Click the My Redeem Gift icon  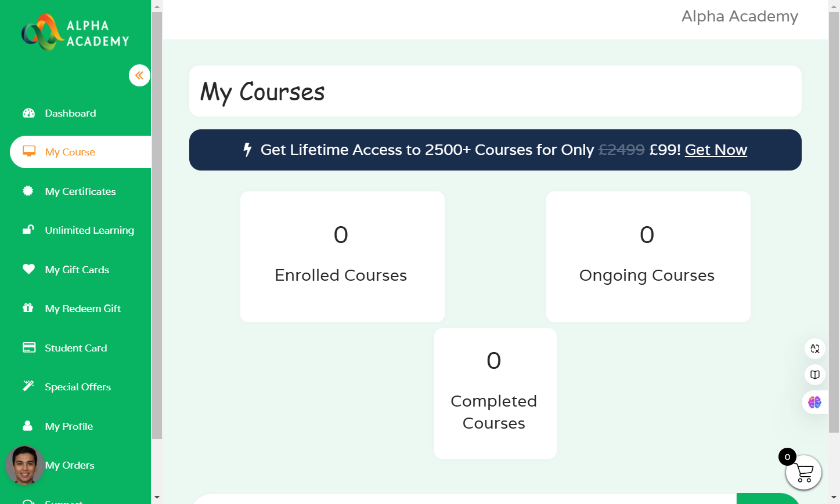(x=28, y=308)
